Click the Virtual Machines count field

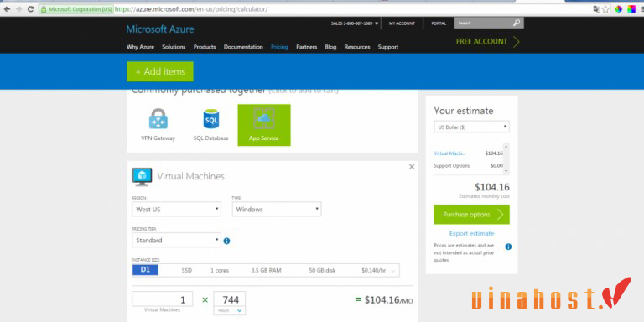pos(162,299)
